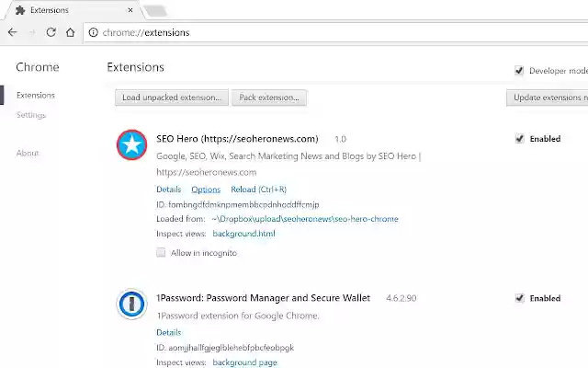Disable SEO Hero via Enabled checkbox

tap(519, 139)
